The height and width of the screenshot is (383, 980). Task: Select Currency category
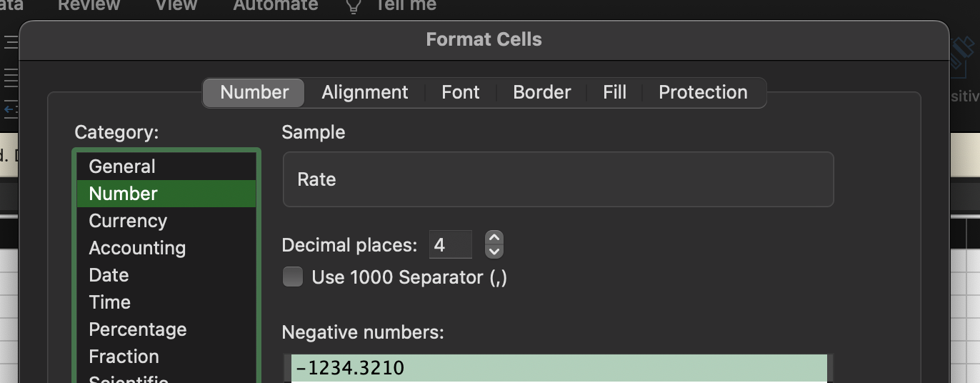coord(128,221)
